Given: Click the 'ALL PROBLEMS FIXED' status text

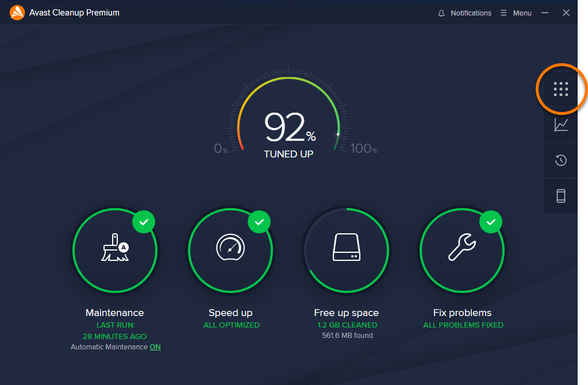Looking at the screenshot, I should point(463,325).
